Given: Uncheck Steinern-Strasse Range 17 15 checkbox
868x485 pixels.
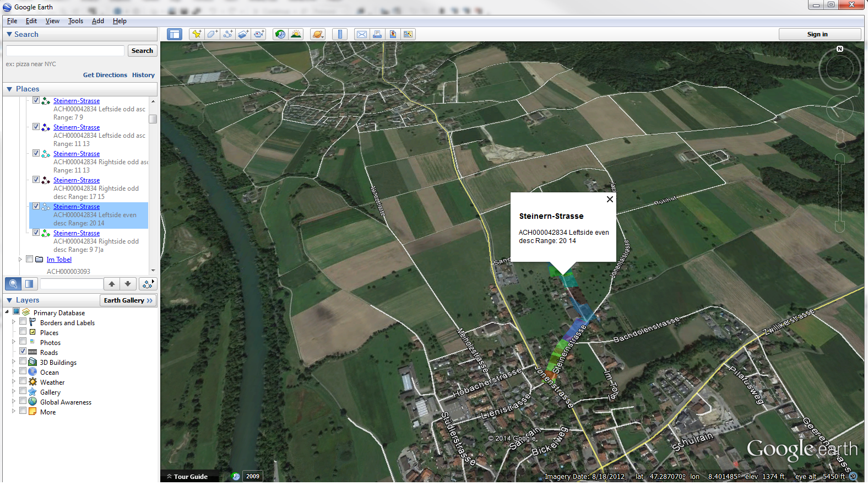Looking at the screenshot, I should pos(36,180).
